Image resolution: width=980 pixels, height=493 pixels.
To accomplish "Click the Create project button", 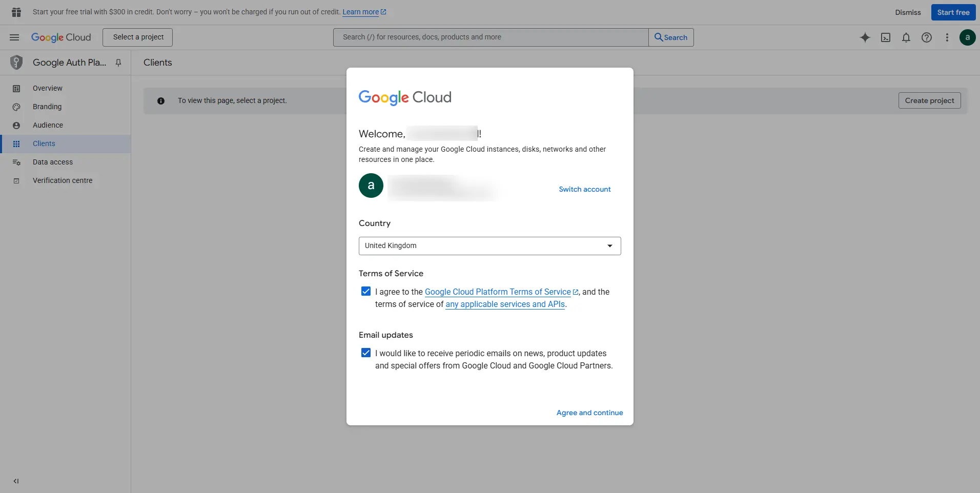I will (929, 101).
